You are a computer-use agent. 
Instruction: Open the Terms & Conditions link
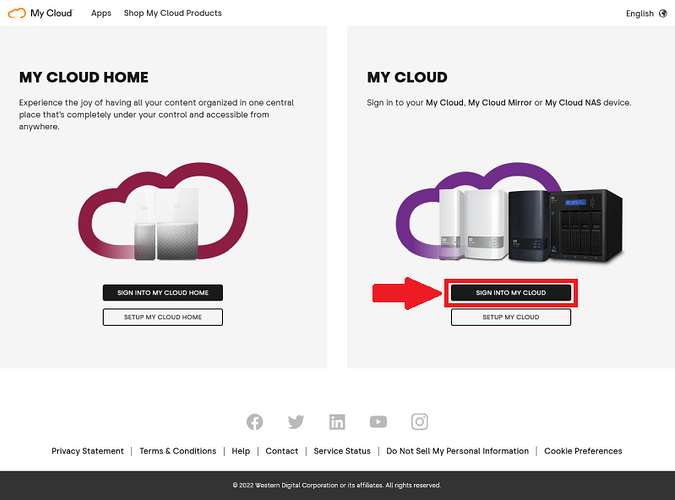(178, 451)
